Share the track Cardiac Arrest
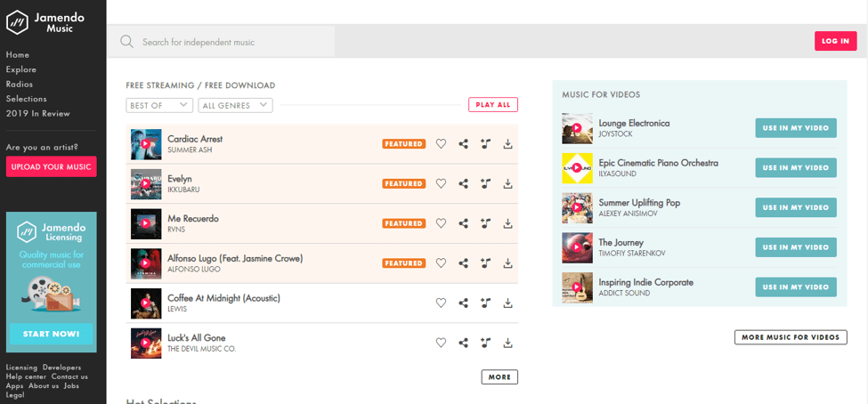This screenshot has height=404, width=868. click(463, 144)
